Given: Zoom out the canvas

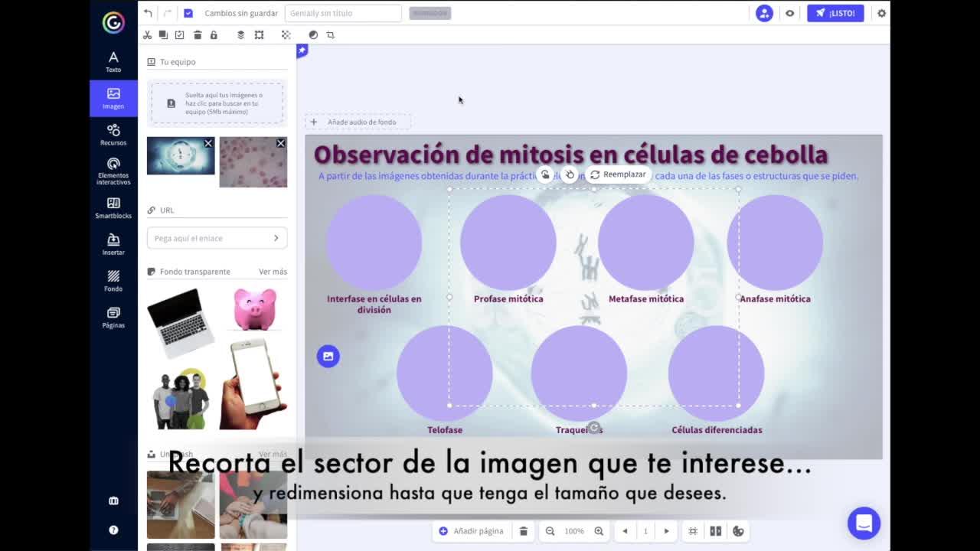Looking at the screenshot, I should coord(550,531).
